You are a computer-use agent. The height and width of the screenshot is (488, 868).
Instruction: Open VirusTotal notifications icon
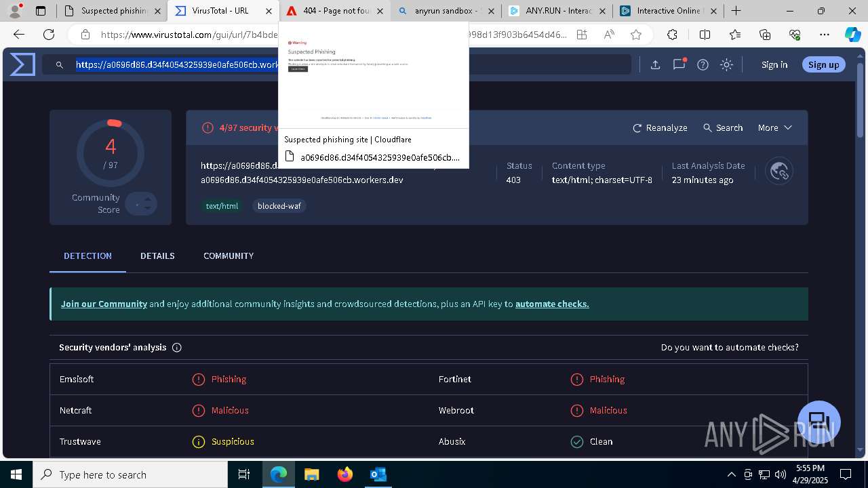click(x=679, y=64)
